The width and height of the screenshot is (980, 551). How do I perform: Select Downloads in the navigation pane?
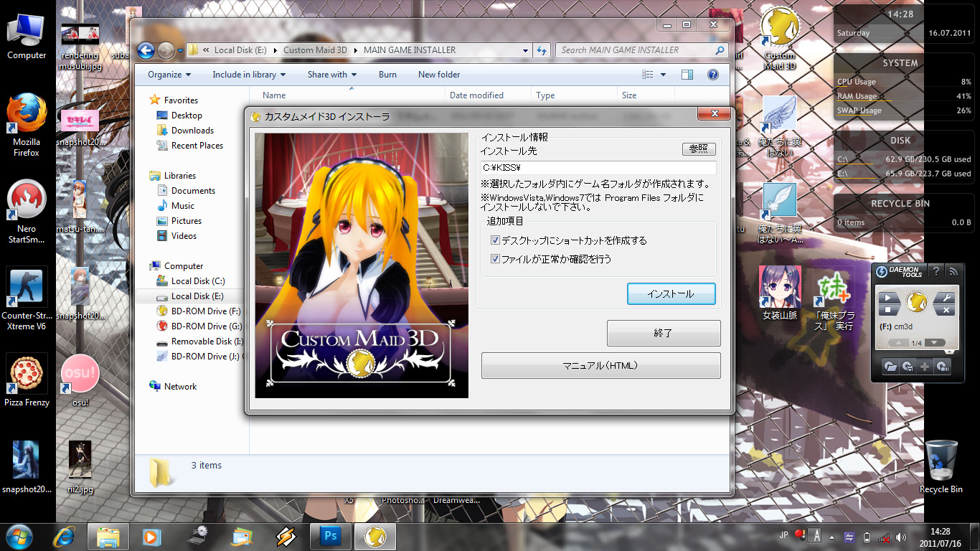tap(185, 131)
